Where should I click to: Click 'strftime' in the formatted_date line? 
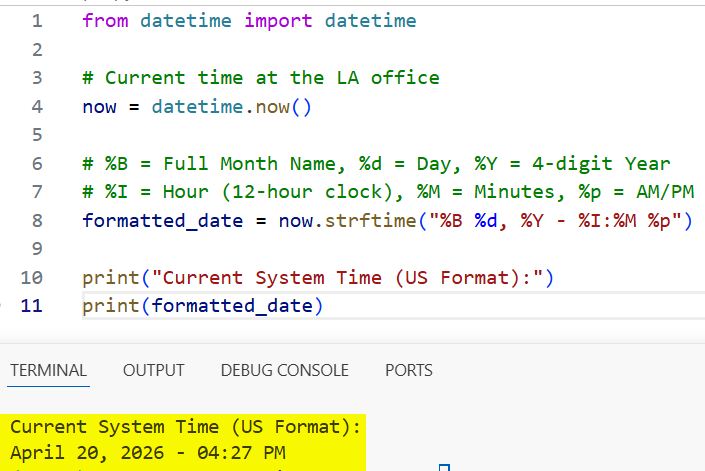click(370, 221)
